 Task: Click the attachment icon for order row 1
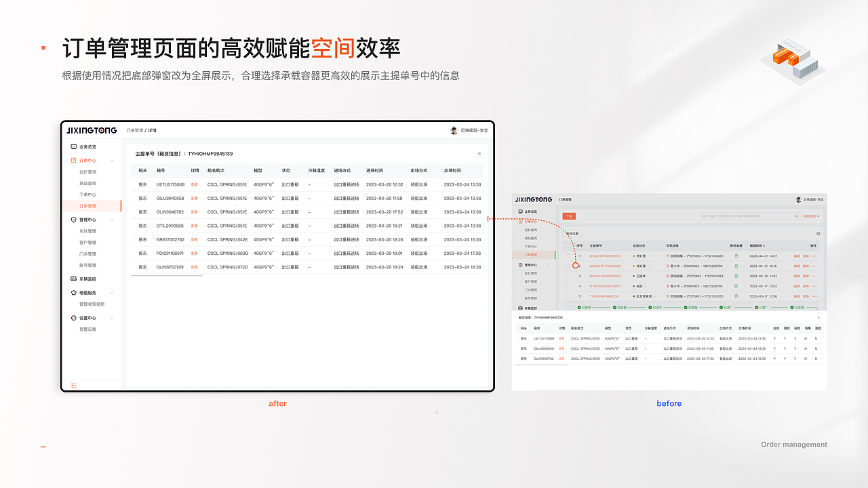736,256
